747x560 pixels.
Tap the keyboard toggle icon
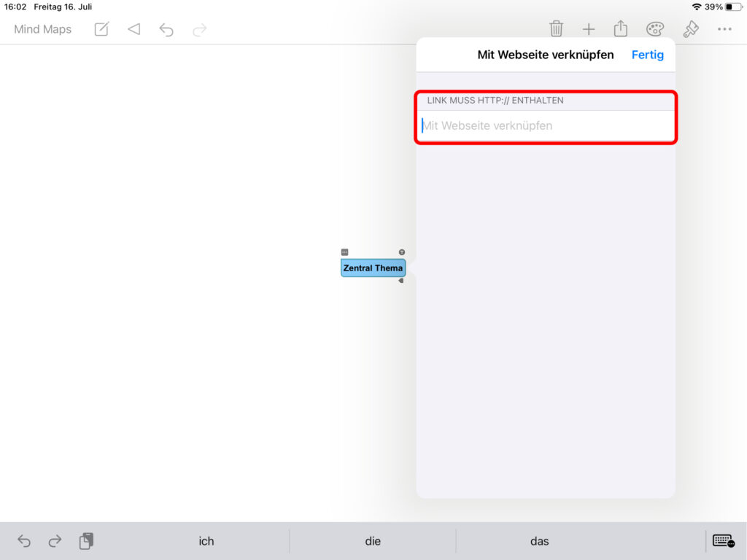click(723, 541)
